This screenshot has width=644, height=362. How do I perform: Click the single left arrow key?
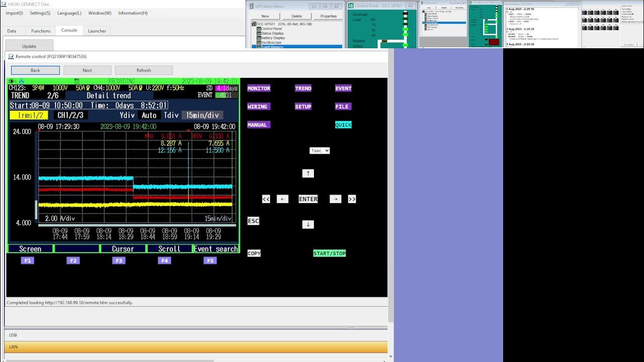283,199
